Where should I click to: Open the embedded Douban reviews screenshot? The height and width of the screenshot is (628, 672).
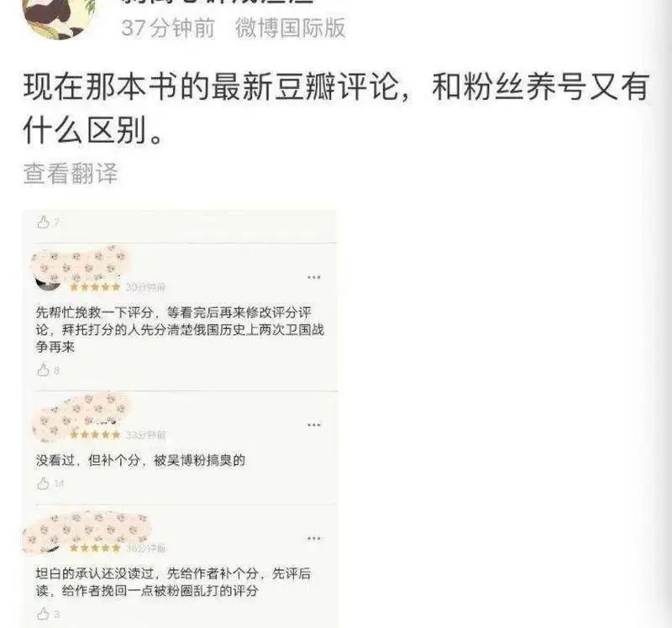(180, 419)
